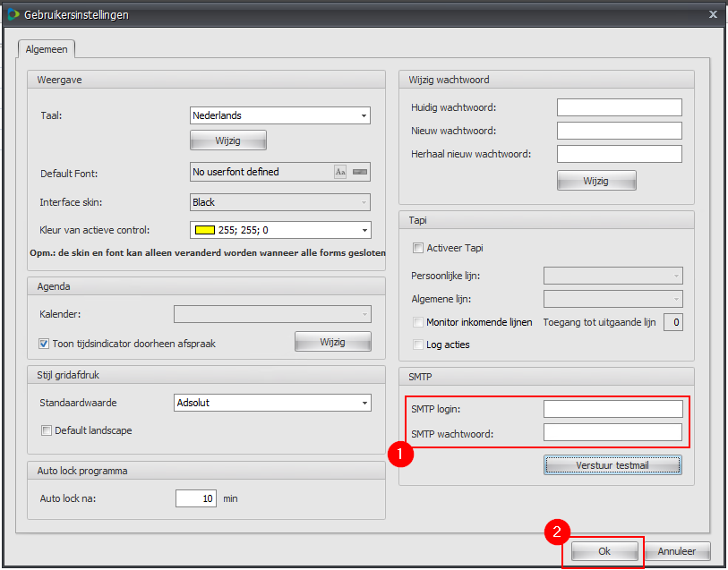Click Wijzig button under Wijzig wachtwoord
The height and width of the screenshot is (570, 728).
[595, 181]
